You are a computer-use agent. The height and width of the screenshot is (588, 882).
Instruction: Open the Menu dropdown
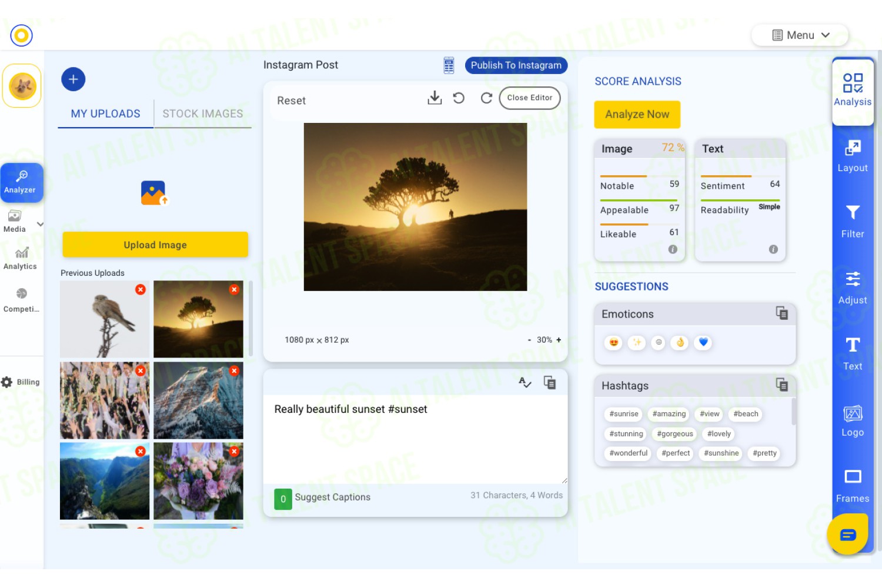(800, 35)
